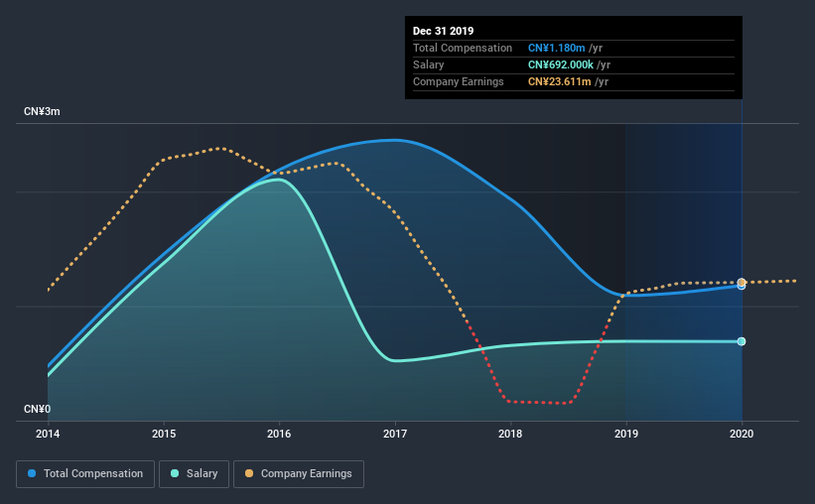Toggle the Total Compensation legend button
Image resolution: width=815 pixels, height=504 pixels.
coord(85,474)
